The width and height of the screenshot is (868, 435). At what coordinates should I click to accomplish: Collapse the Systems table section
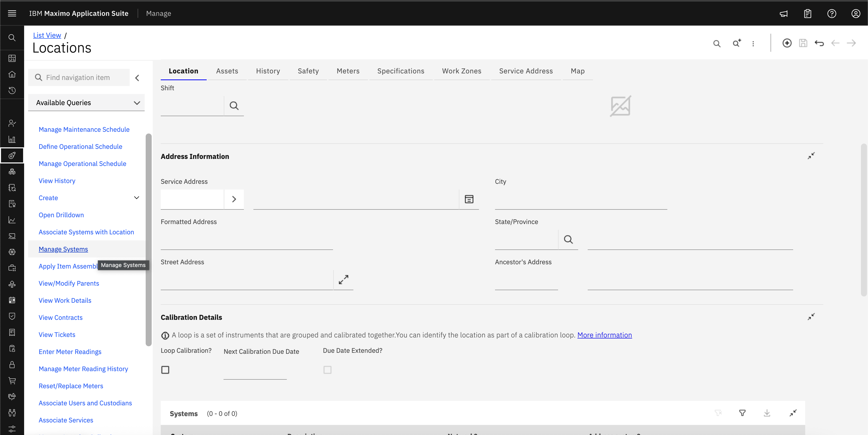pyautogui.click(x=793, y=413)
